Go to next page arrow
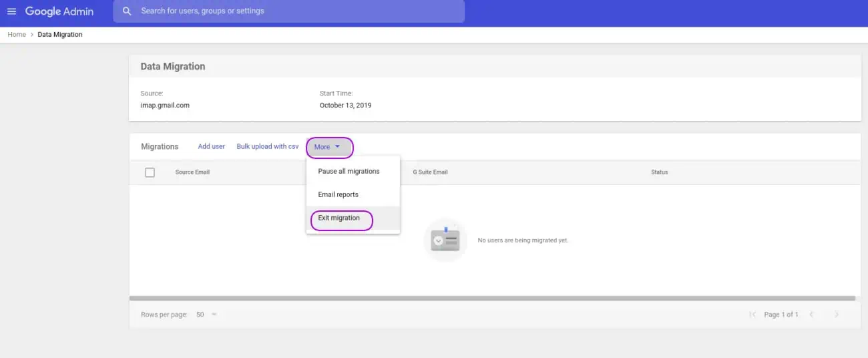The image size is (868, 358). pos(837,315)
